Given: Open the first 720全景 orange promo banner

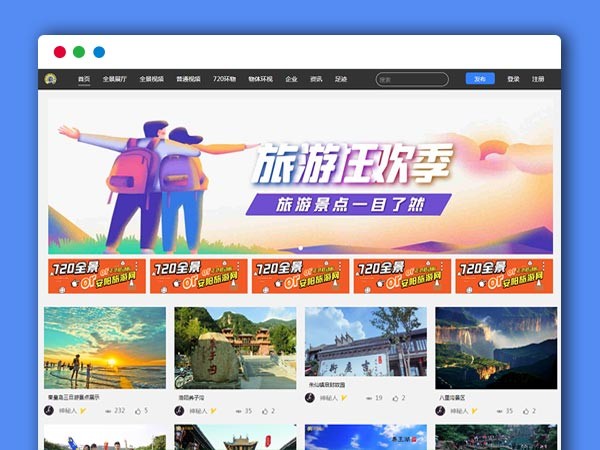Looking at the screenshot, I should click(97, 276).
